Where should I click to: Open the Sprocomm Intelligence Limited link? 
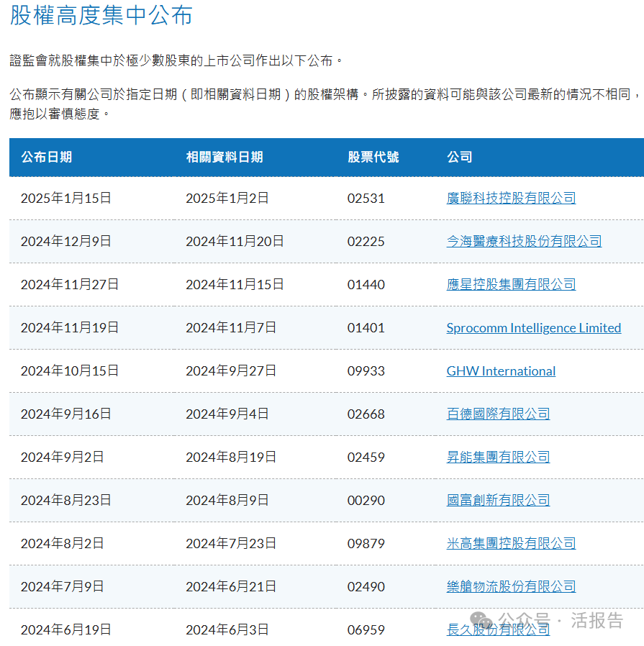(533, 328)
